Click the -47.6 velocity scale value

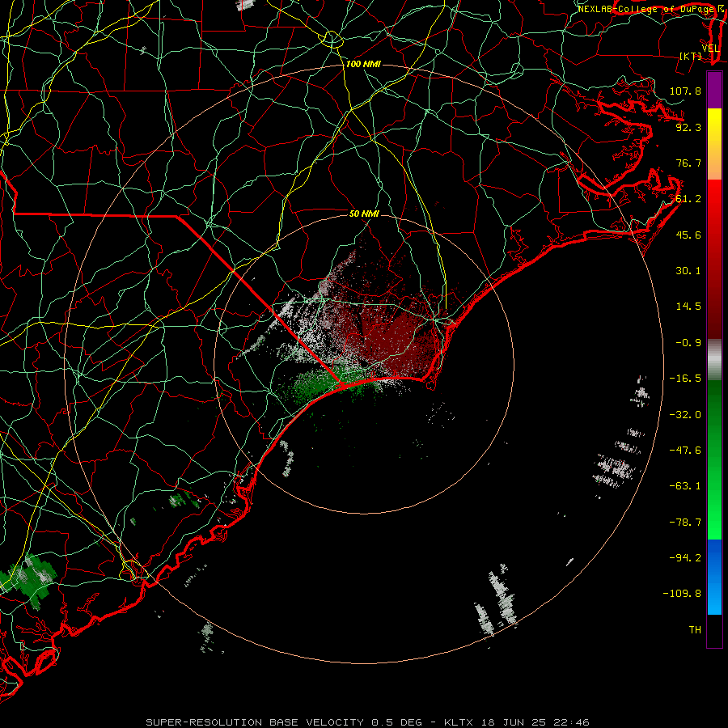click(685, 451)
